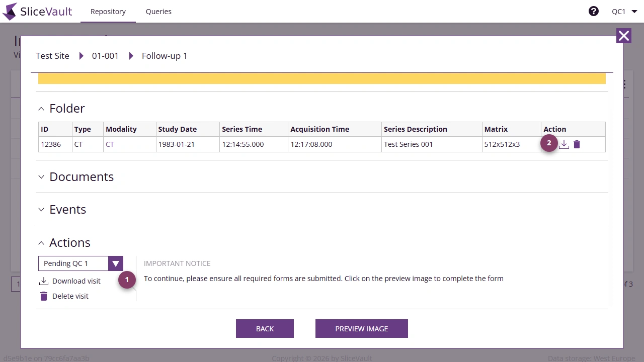
Task: Click the numbered badge 2 beside Action icons
Action: click(x=549, y=143)
